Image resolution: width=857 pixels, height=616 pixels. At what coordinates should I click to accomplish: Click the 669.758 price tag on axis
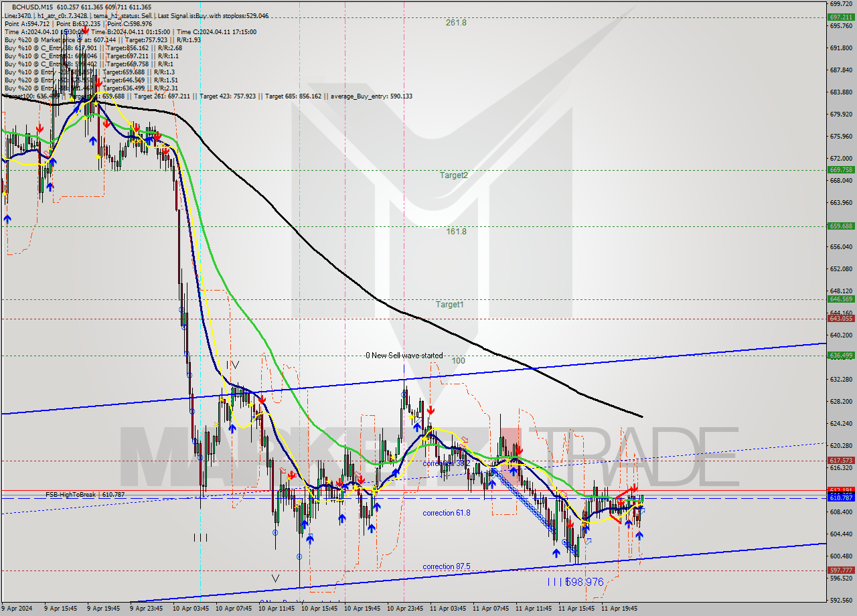(x=840, y=169)
